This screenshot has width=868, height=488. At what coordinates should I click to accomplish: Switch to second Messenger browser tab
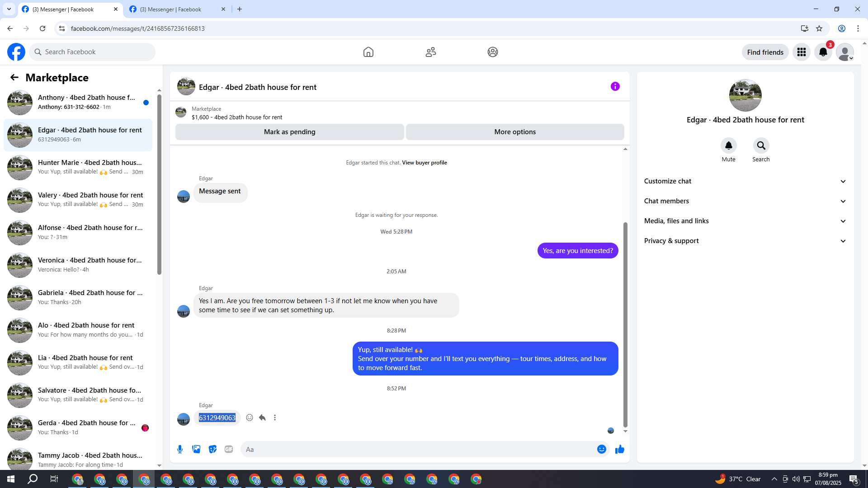tap(178, 9)
